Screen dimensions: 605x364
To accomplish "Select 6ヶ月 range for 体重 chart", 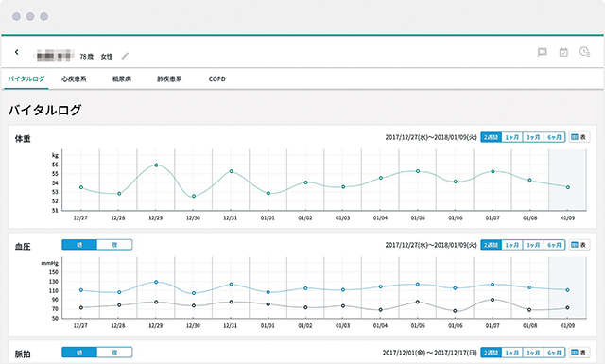I will click(x=555, y=137).
